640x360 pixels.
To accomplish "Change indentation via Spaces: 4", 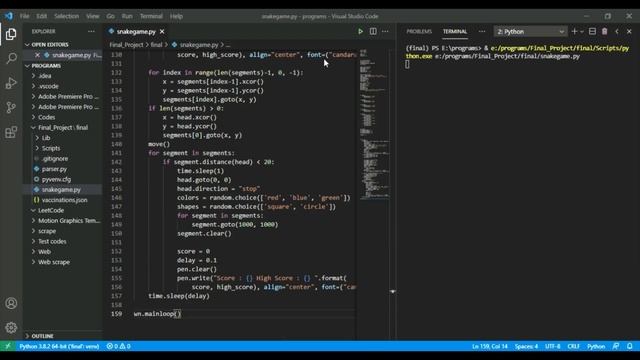I will (527, 346).
